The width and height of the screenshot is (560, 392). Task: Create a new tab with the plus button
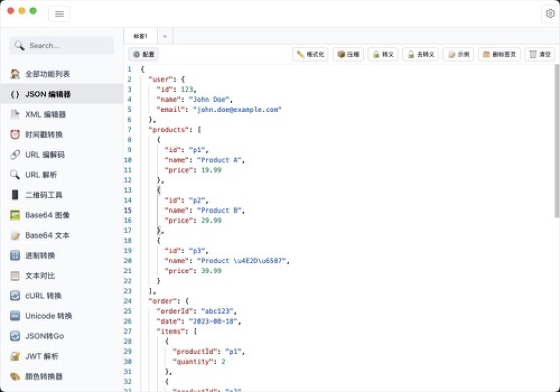(165, 35)
